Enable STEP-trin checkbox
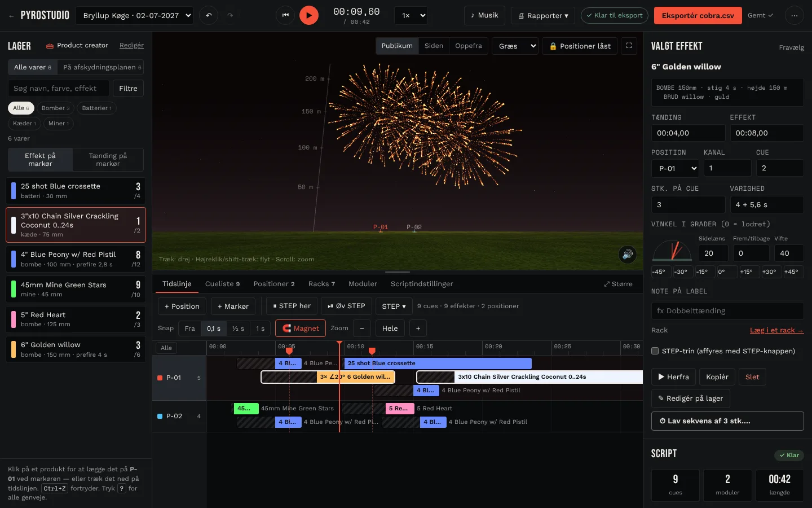The width and height of the screenshot is (812, 508). point(655,351)
